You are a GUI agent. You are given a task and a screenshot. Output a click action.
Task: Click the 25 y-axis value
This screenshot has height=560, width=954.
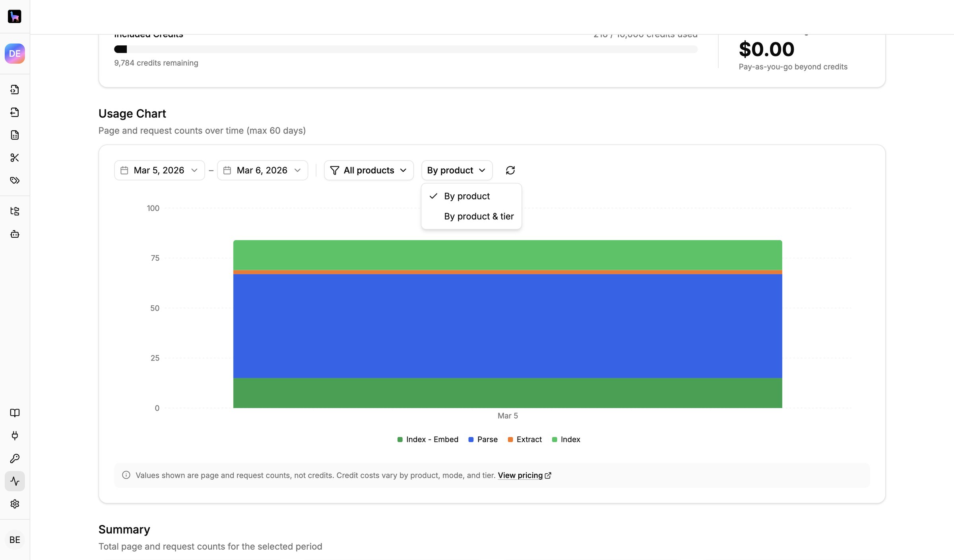(x=155, y=358)
